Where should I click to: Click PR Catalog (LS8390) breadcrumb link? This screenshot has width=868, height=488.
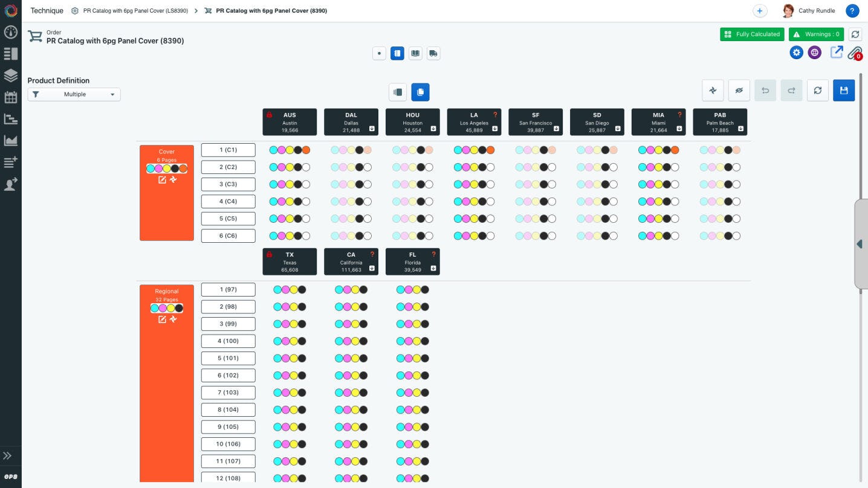137,11
